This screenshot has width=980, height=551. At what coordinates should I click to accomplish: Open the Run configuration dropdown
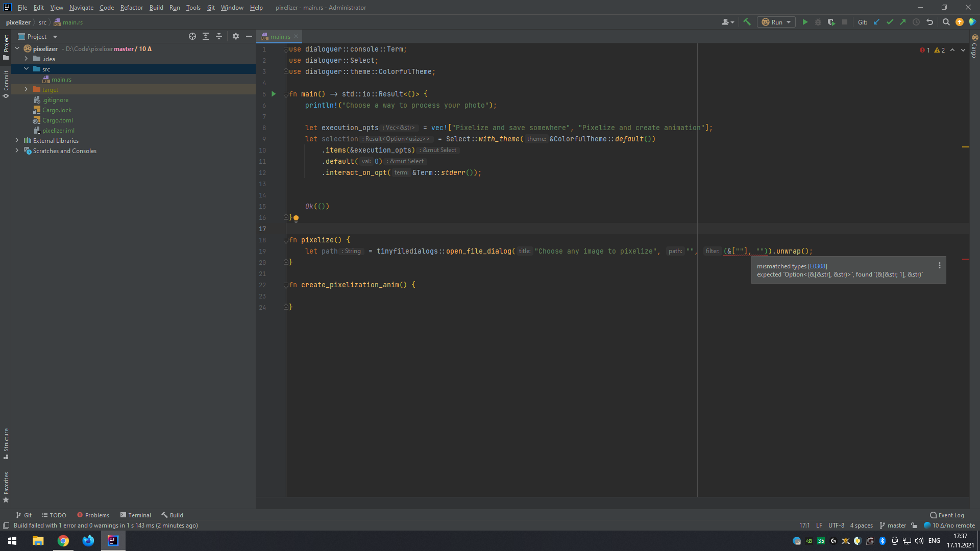pos(776,22)
